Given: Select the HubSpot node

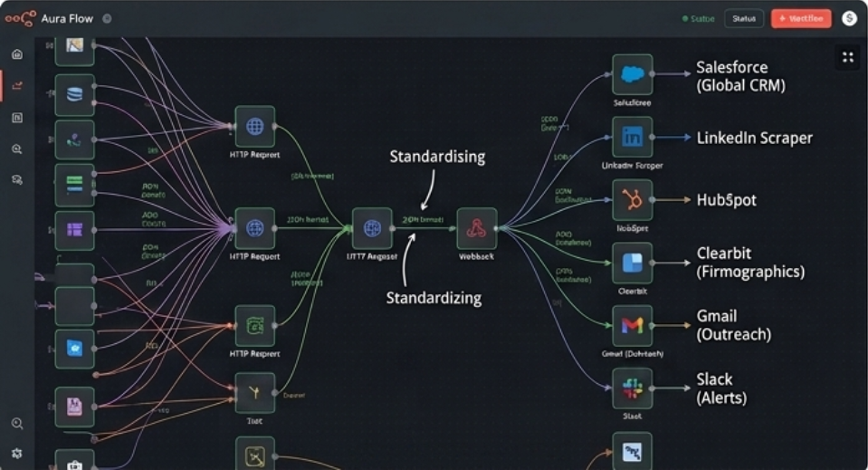Looking at the screenshot, I should (632, 200).
